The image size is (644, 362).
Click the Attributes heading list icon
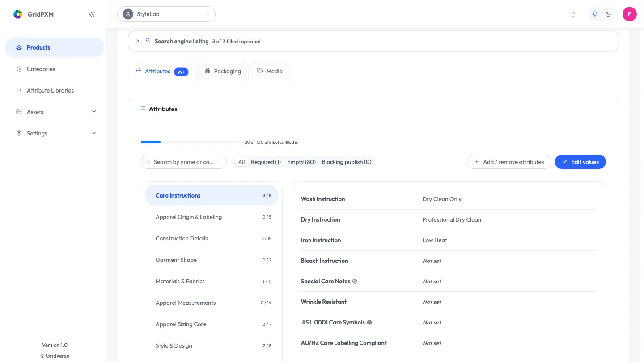point(142,109)
